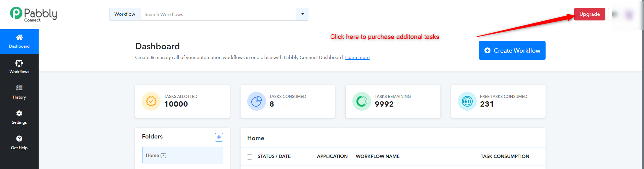Open the Learn more link
This screenshot has height=169, width=644.
pyautogui.click(x=357, y=57)
